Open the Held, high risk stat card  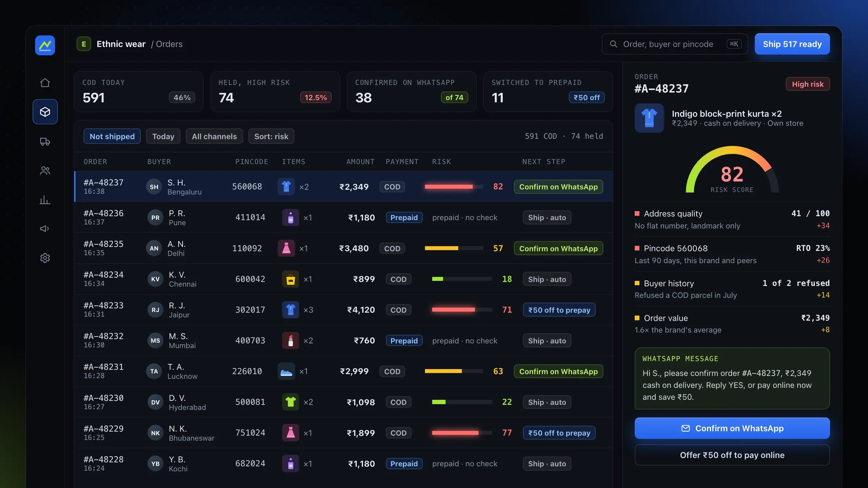(275, 91)
